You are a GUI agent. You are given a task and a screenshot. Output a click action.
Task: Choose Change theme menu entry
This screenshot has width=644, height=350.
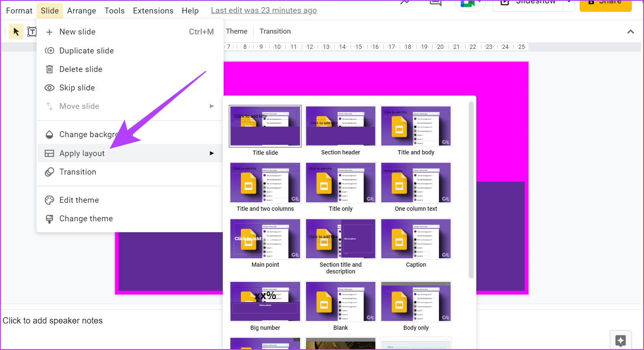click(x=130, y=219)
